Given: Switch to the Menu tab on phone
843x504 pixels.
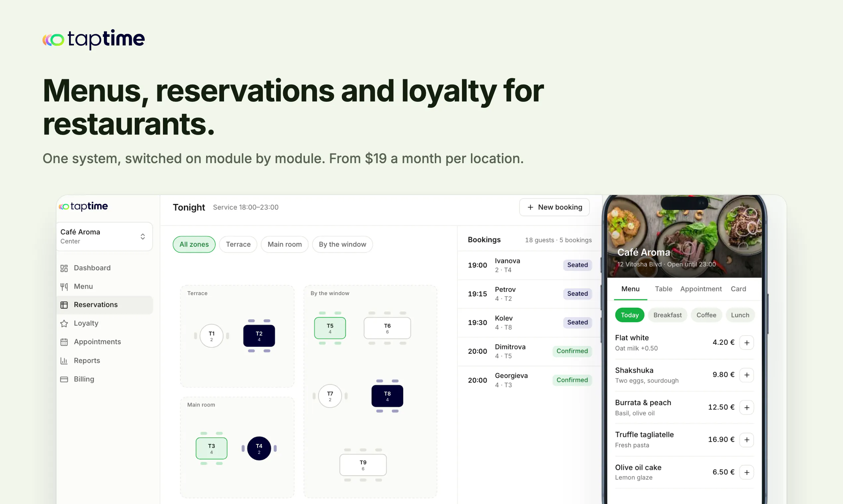Looking at the screenshot, I should tap(630, 289).
